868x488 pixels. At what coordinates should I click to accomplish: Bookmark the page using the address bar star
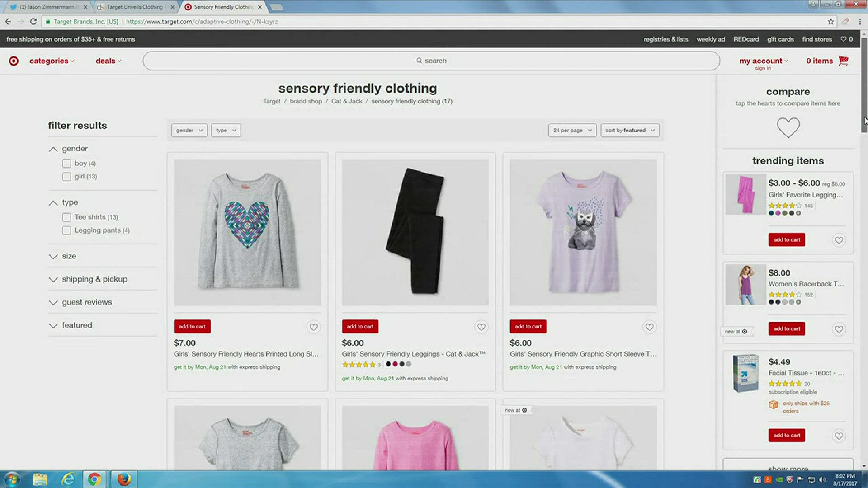(830, 21)
